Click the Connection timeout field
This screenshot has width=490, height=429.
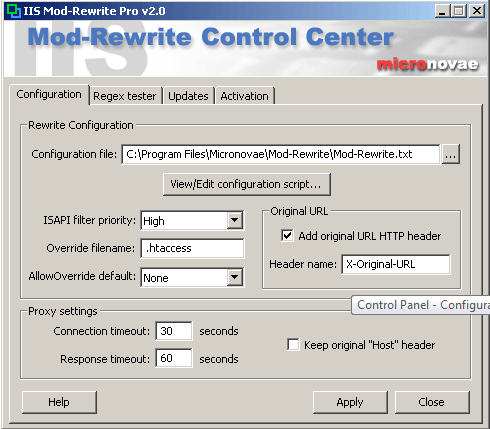[174, 331]
